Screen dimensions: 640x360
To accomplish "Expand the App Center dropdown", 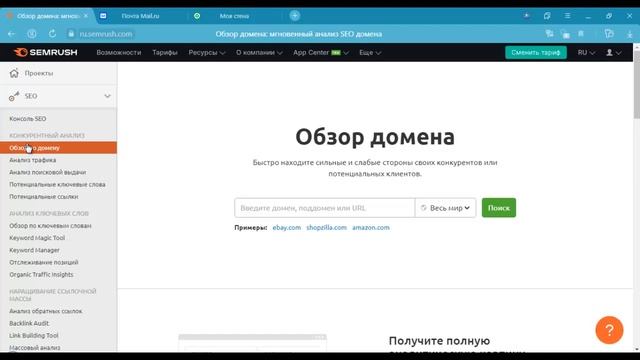I will tap(321, 53).
